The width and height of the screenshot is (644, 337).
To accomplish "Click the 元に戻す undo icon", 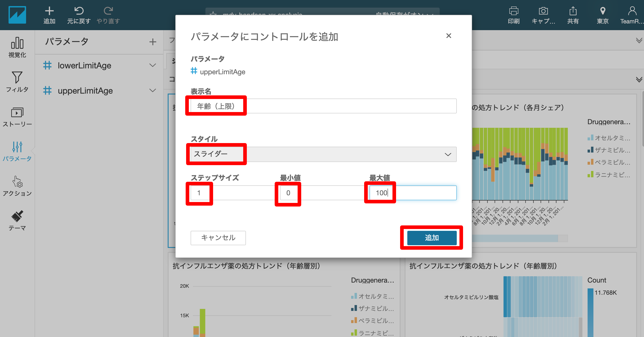I will (x=79, y=11).
